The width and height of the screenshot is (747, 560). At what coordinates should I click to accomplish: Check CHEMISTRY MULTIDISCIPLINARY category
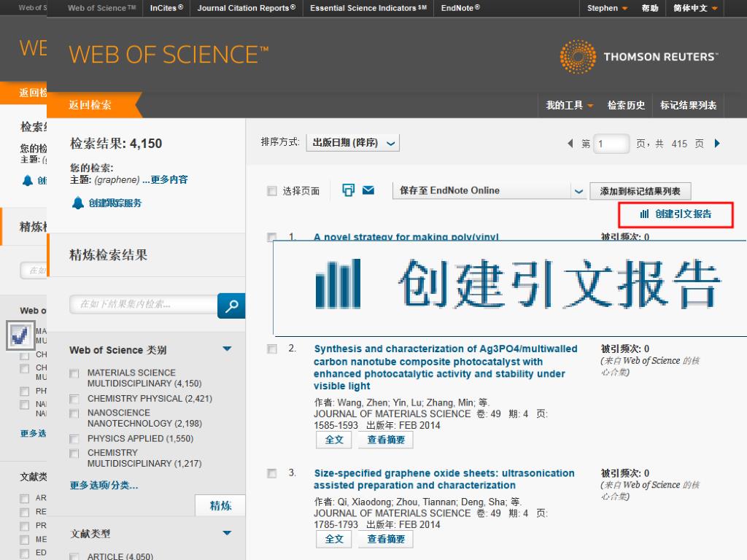pyautogui.click(x=74, y=454)
